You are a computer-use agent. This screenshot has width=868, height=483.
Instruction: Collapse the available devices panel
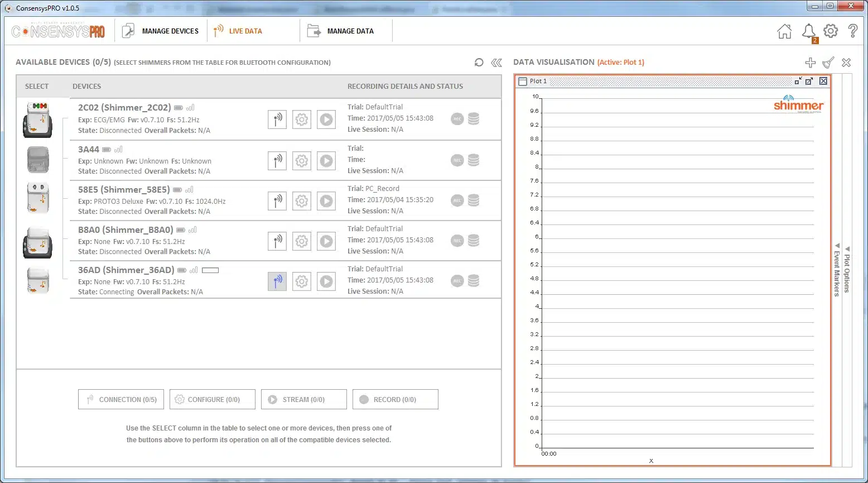coord(496,63)
